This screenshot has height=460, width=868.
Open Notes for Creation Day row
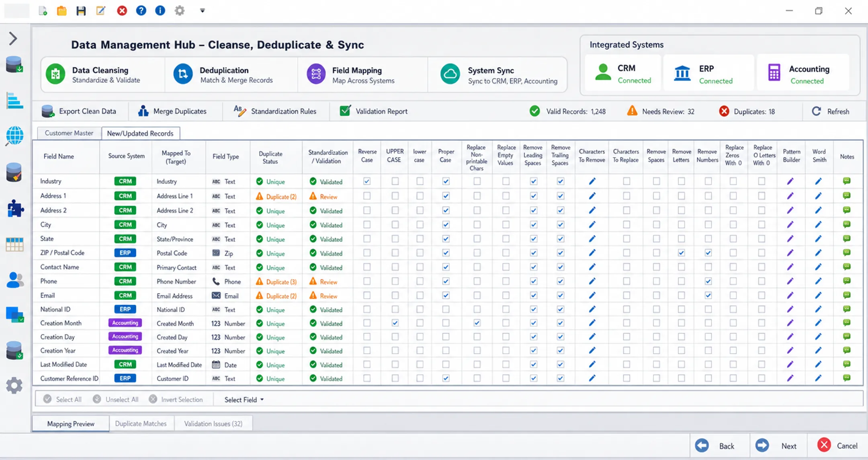847,337
